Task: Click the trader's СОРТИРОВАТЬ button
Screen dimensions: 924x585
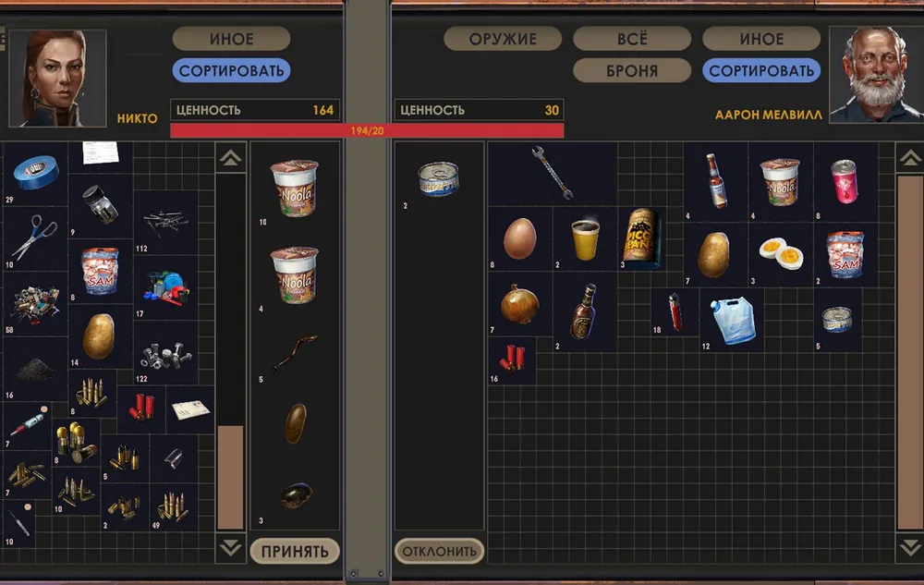Action: point(761,70)
